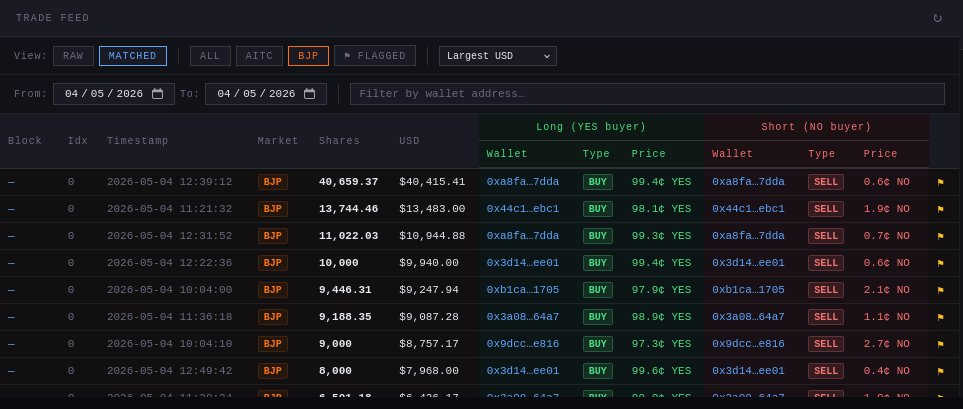Click flag icon on 9,446.31 shares row
The width and height of the screenshot is (963, 409).
pyautogui.click(x=940, y=290)
